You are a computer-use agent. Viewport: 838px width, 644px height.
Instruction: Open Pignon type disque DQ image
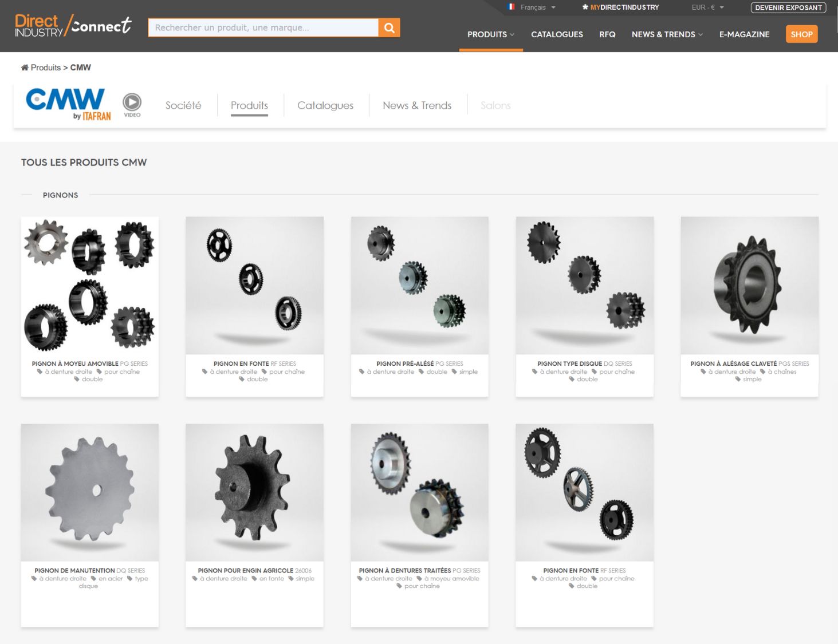pos(585,285)
